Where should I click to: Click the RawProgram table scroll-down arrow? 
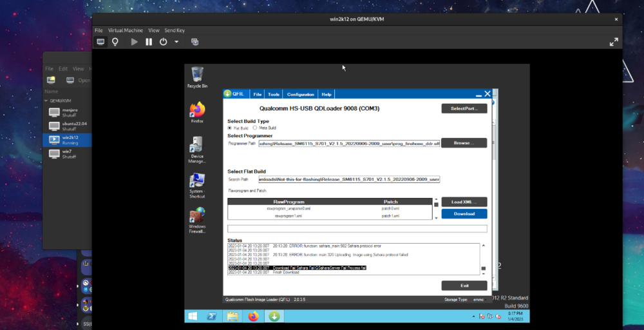click(x=436, y=217)
